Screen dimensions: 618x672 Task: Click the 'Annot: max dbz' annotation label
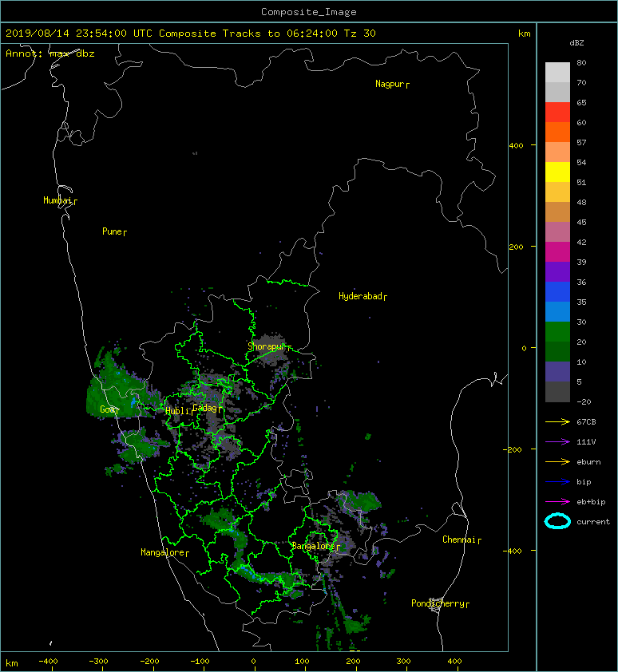[x=50, y=53]
